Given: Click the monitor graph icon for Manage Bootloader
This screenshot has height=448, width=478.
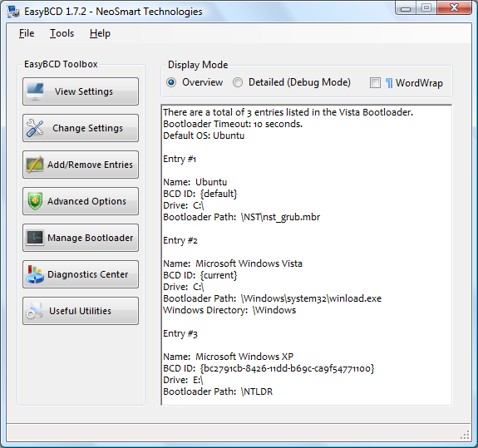Looking at the screenshot, I should click(x=35, y=238).
